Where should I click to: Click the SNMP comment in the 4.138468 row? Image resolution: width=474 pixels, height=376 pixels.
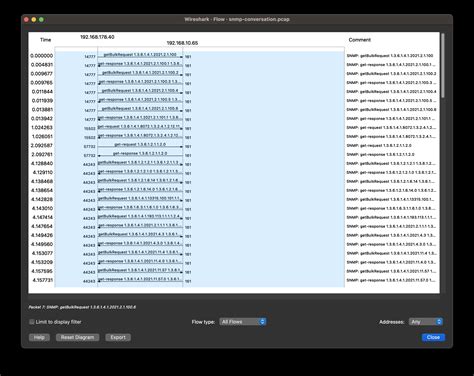tap(391, 182)
